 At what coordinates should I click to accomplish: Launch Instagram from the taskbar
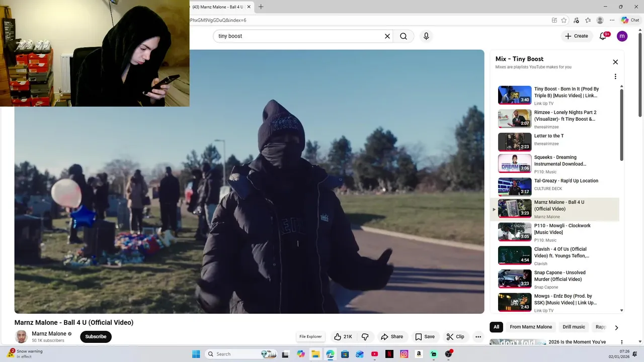404,354
